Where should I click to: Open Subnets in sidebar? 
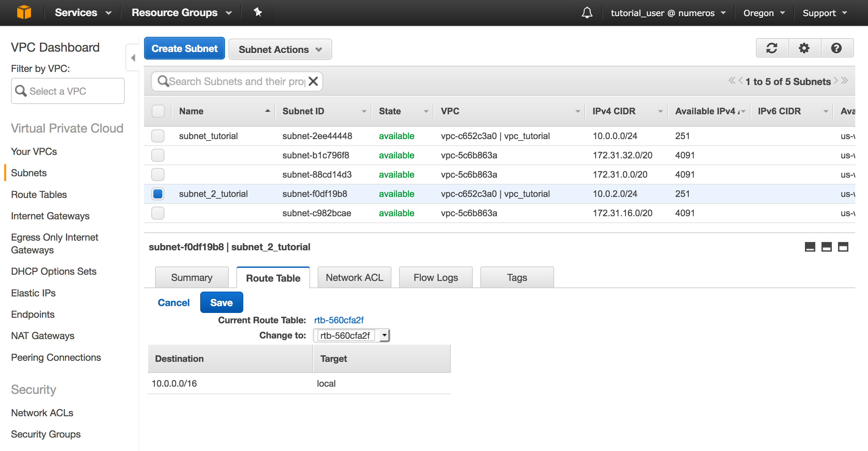pyautogui.click(x=29, y=173)
